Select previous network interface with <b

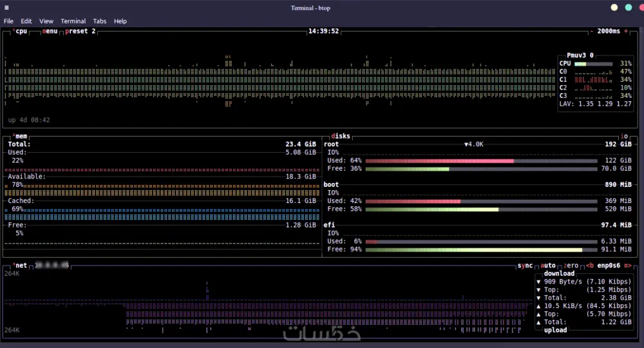(x=590, y=266)
